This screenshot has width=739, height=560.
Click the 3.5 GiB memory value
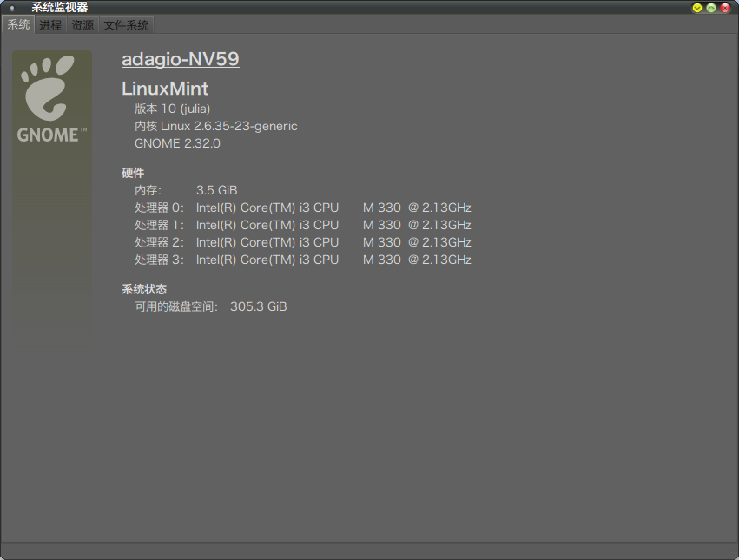click(216, 190)
